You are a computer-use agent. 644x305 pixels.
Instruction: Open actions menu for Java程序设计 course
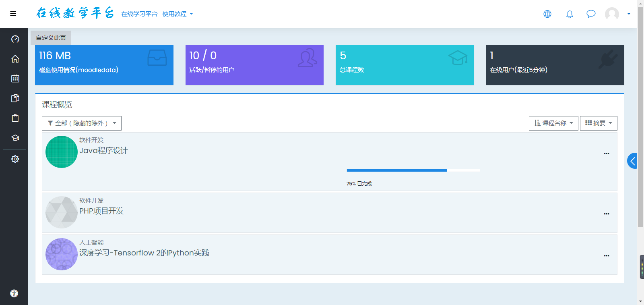(x=607, y=154)
